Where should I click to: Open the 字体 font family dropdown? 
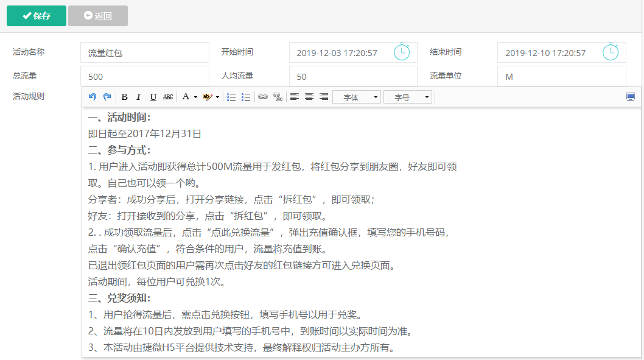coord(357,97)
